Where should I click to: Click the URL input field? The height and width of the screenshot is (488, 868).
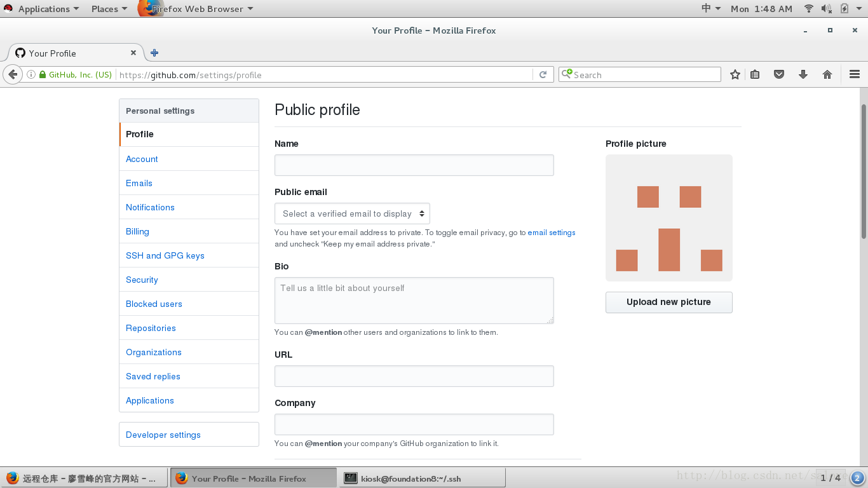coord(414,376)
